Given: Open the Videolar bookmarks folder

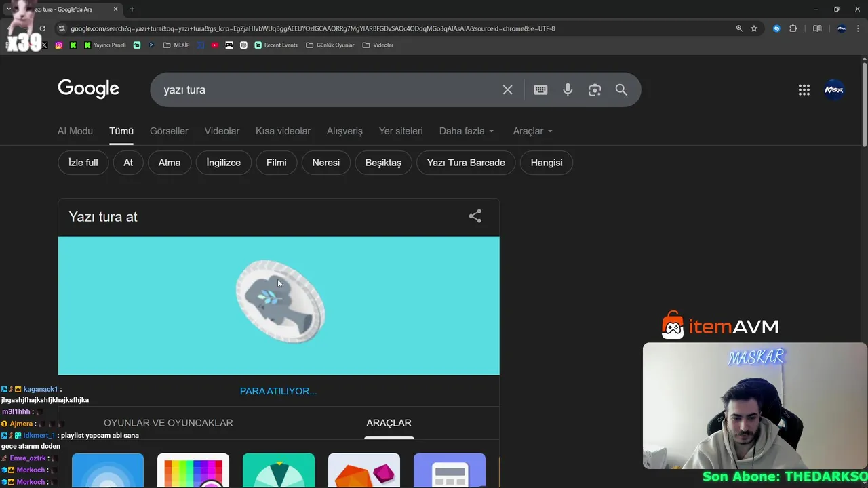Looking at the screenshot, I should click(378, 45).
